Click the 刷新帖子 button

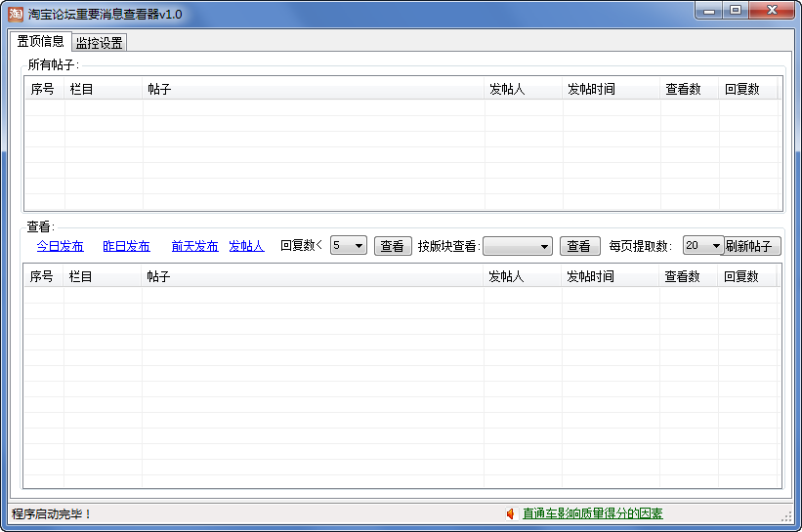click(x=751, y=246)
